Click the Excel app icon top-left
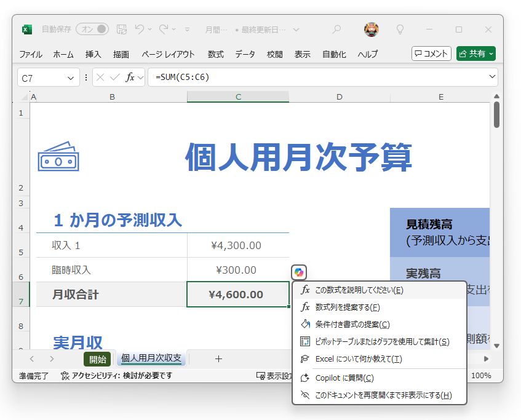The height and width of the screenshot is (420, 521). pos(26,30)
